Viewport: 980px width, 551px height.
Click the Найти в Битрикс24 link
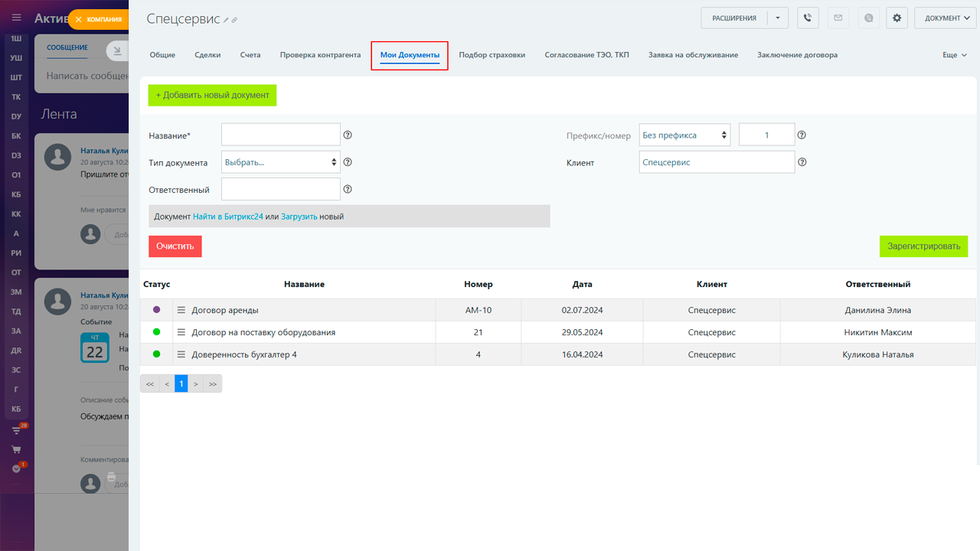(x=227, y=217)
